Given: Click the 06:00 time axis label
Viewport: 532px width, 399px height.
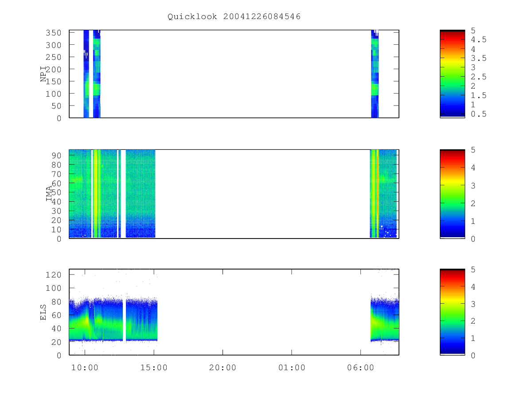Looking at the screenshot, I should point(360,368).
